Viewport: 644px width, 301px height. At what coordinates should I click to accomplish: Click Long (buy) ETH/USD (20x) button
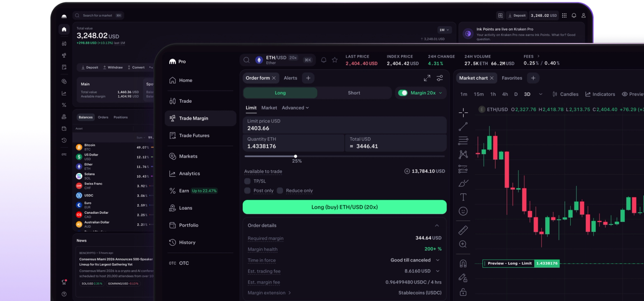(345, 207)
